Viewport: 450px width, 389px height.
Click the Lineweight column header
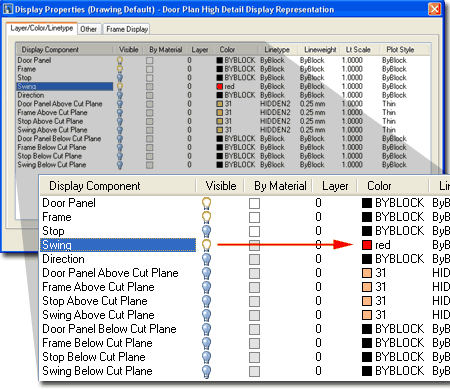pyautogui.click(x=320, y=50)
